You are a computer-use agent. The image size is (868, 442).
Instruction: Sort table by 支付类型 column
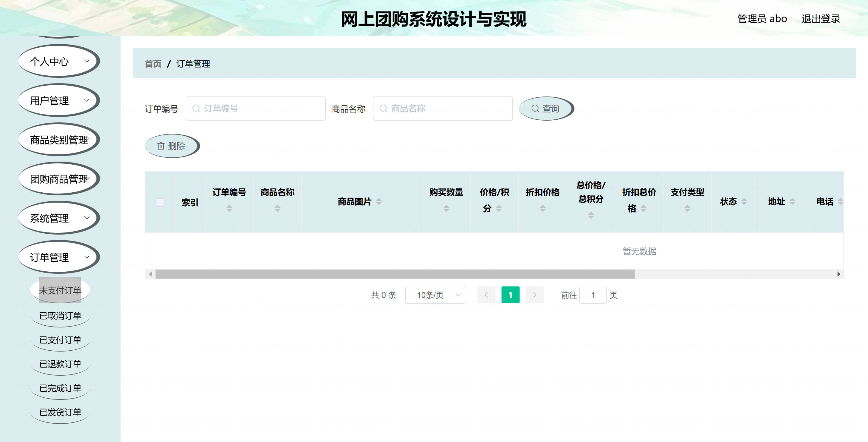tap(687, 208)
